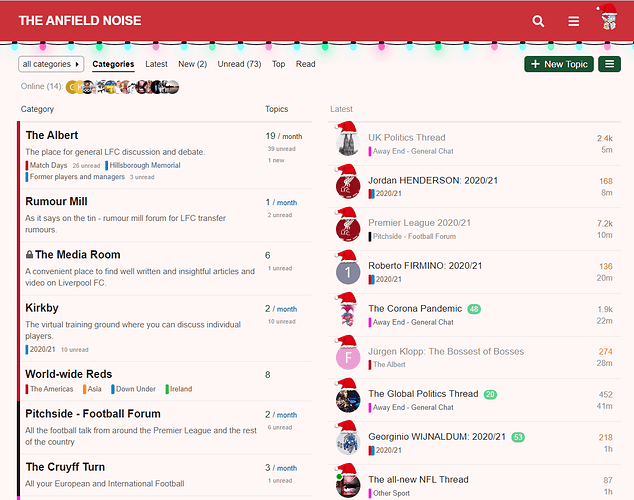Switch to the Read tab

pos(305,64)
